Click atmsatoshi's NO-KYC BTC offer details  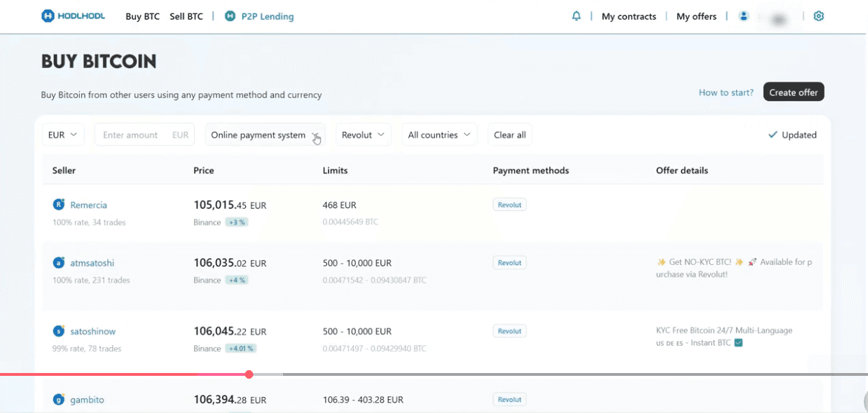pos(734,268)
